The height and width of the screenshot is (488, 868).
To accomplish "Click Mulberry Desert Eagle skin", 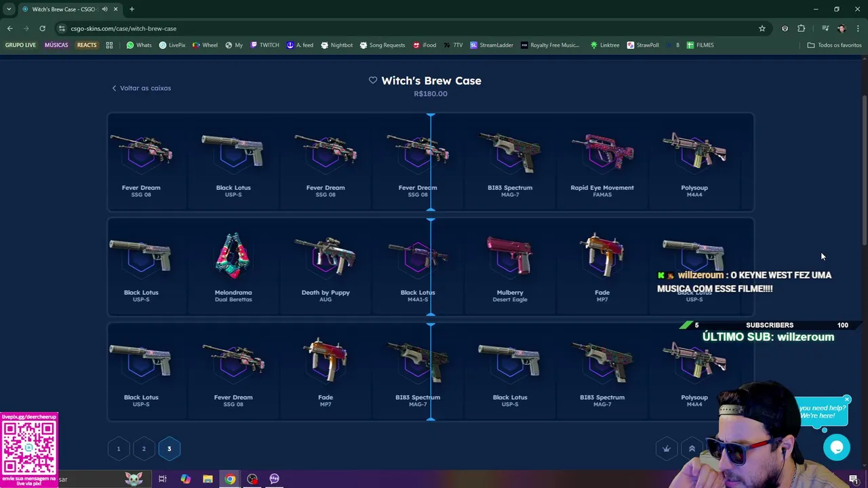I will click(x=510, y=267).
